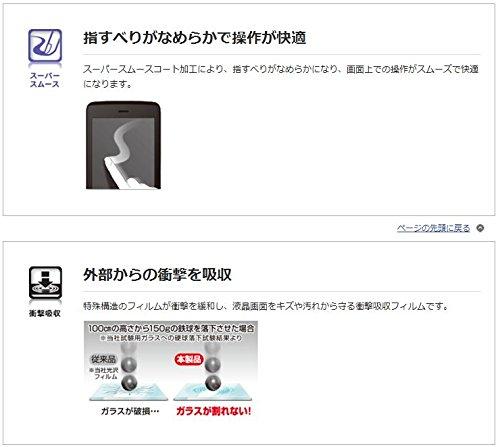Viewport: 500px width, 447px height.
Task: Click the round arrow icon beside ページの先頭に戻る
Action: pyautogui.click(x=480, y=228)
